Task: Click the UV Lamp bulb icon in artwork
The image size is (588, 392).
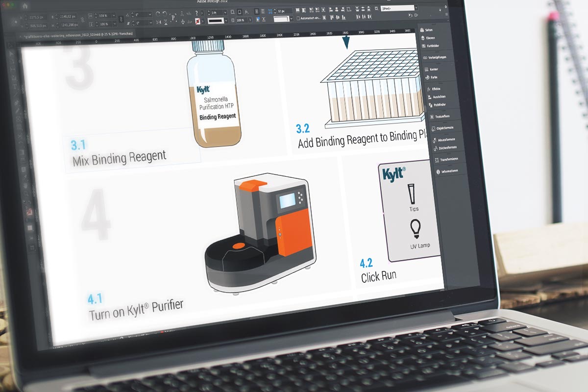Action: click(415, 229)
